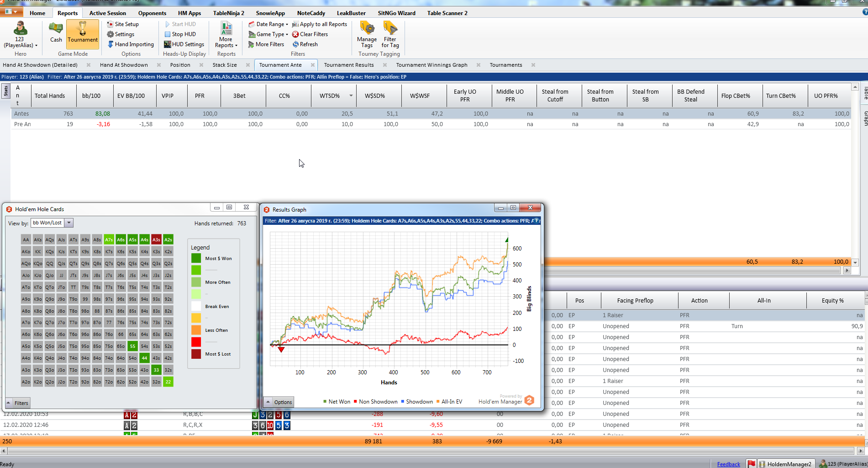Select Tournament Results report tab
The image size is (868, 468).
tap(349, 65)
